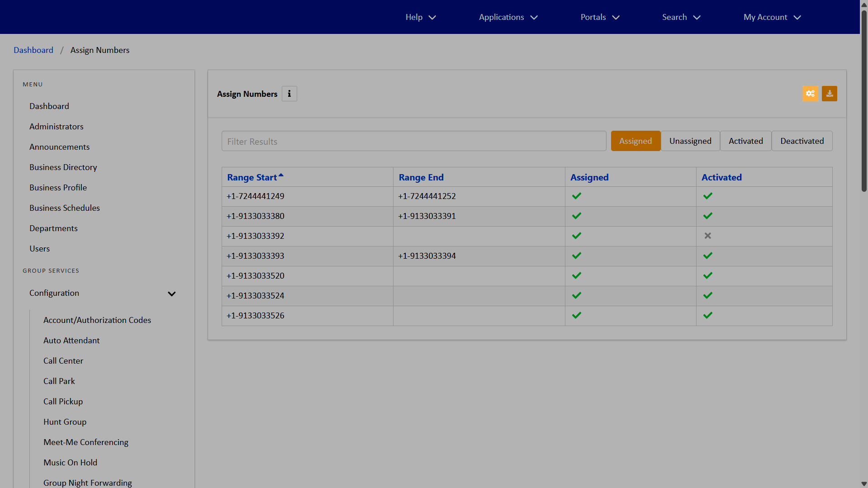This screenshot has width=868, height=488.
Task: Go to the Dashboard breadcrumb link
Action: pyautogui.click(x=33, y=50)
